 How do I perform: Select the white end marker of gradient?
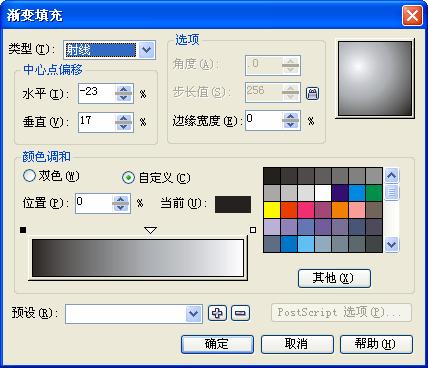(x=253, y=230)
